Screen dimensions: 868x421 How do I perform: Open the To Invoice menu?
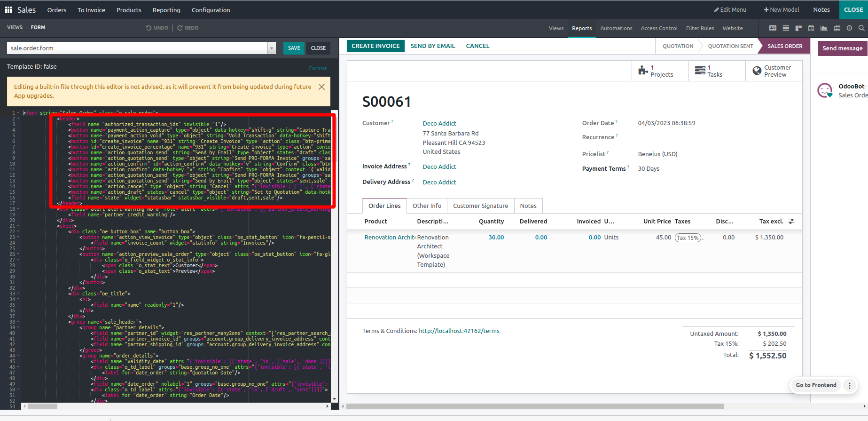coord(91,10)
